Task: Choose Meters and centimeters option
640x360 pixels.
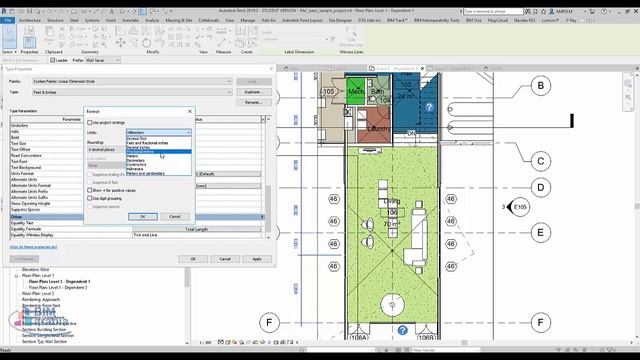Action: click(x=158, y=173)
